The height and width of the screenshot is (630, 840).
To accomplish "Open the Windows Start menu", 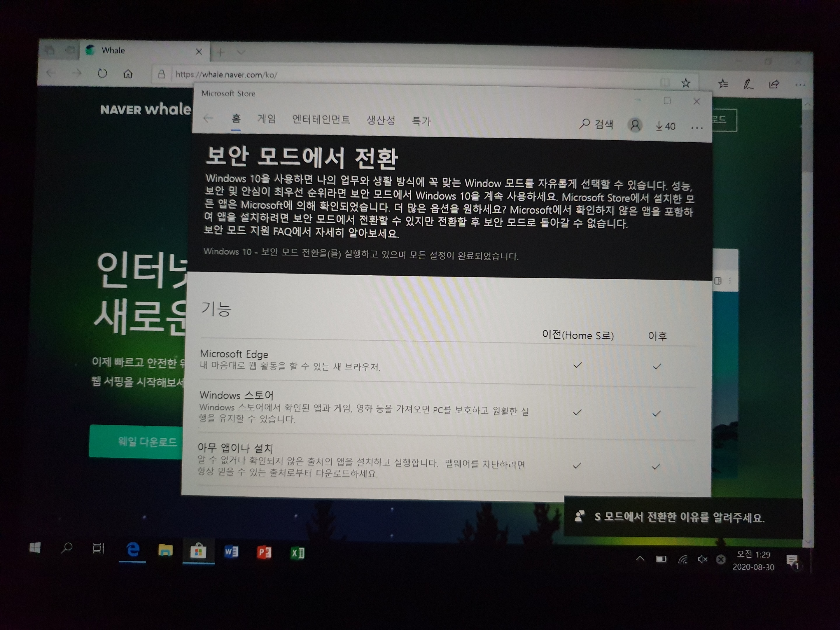I will [x=35, y=547].
